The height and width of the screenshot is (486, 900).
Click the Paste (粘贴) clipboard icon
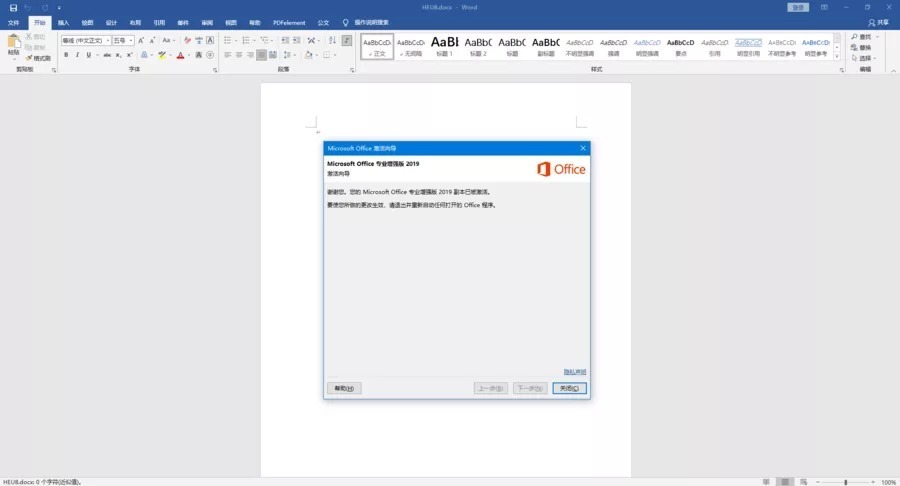13,44
